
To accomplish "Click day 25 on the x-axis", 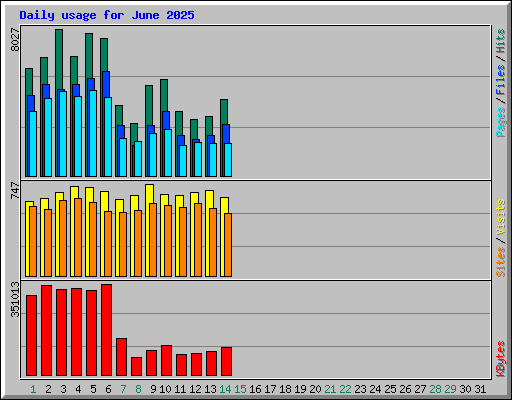I will click(390, 389).
